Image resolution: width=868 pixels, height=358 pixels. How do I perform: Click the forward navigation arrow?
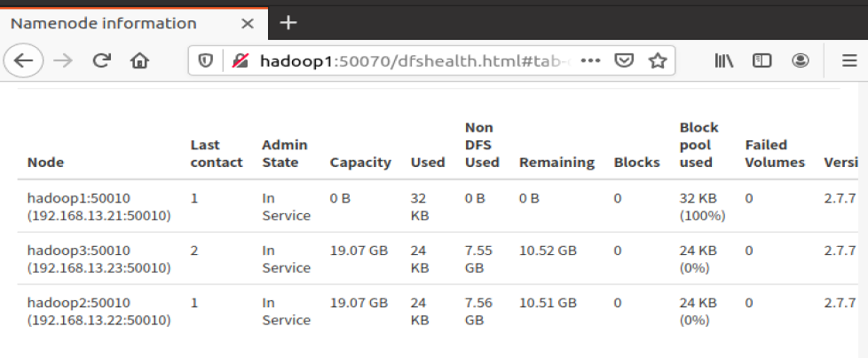63,60
